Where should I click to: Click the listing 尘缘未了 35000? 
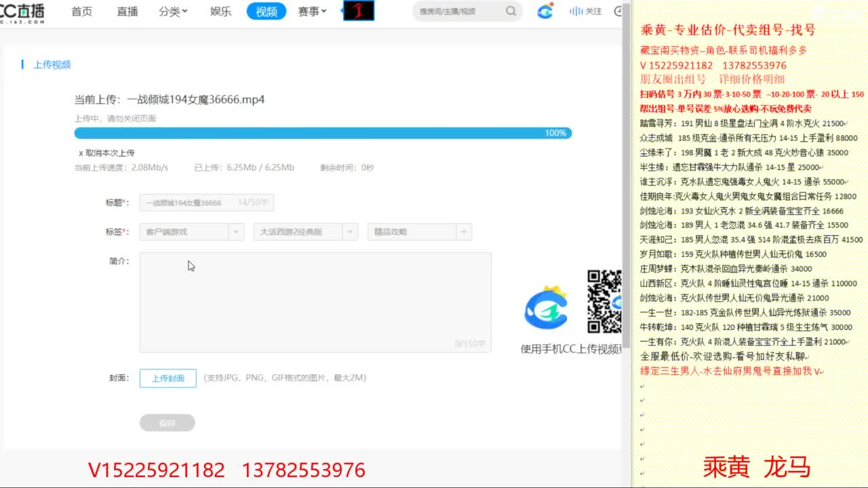point(745,152)
